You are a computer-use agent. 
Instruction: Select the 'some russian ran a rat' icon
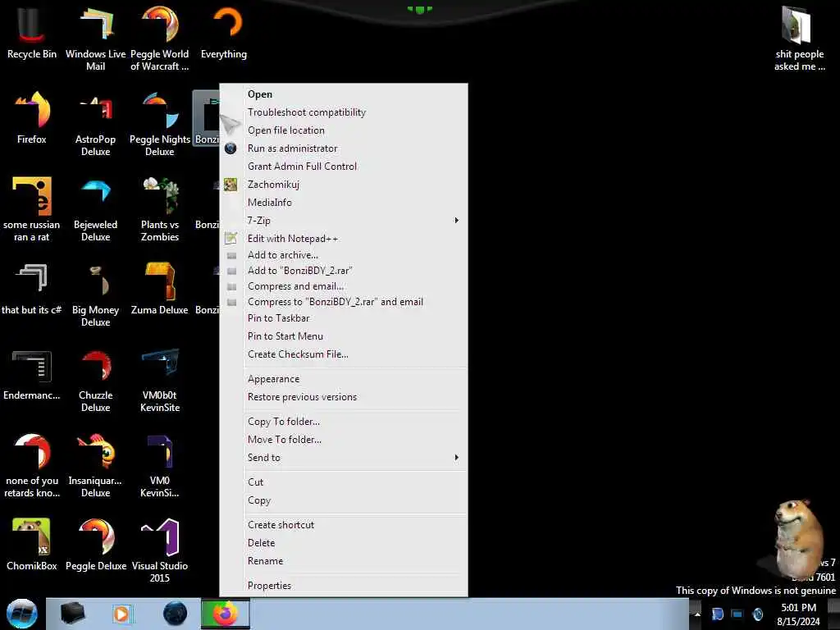(x=32, y=209)
